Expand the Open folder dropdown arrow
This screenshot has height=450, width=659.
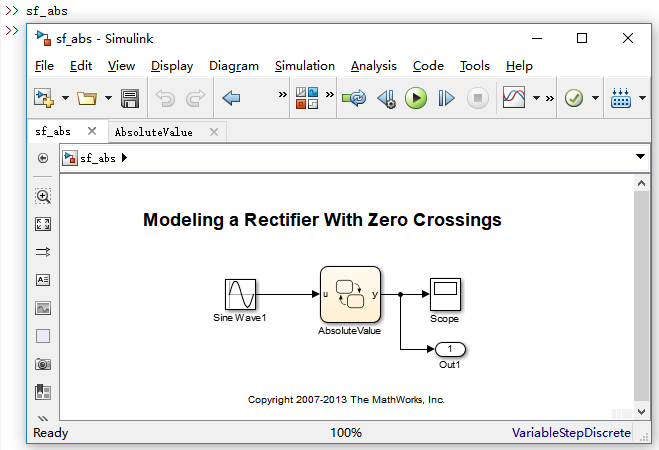(x=108, y=98)
